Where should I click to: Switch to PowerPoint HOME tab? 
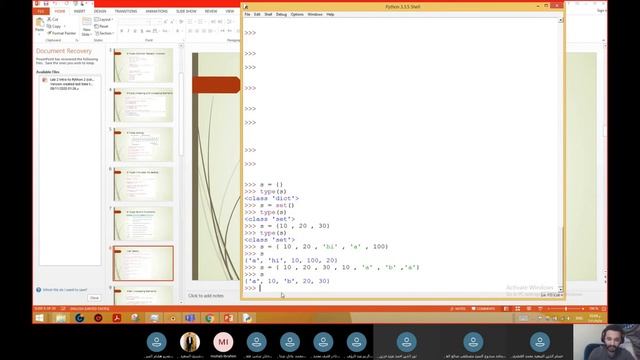click(60, 11)
